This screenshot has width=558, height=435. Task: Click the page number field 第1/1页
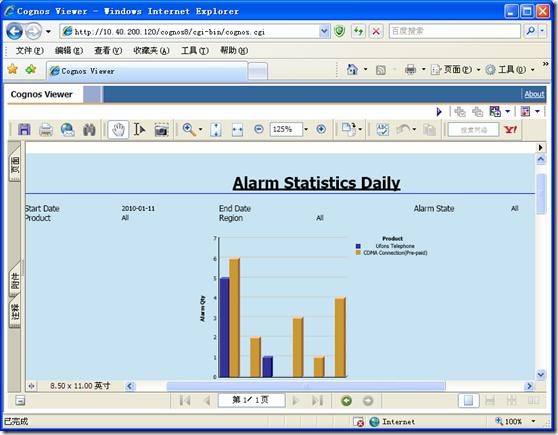click(251, 400)
